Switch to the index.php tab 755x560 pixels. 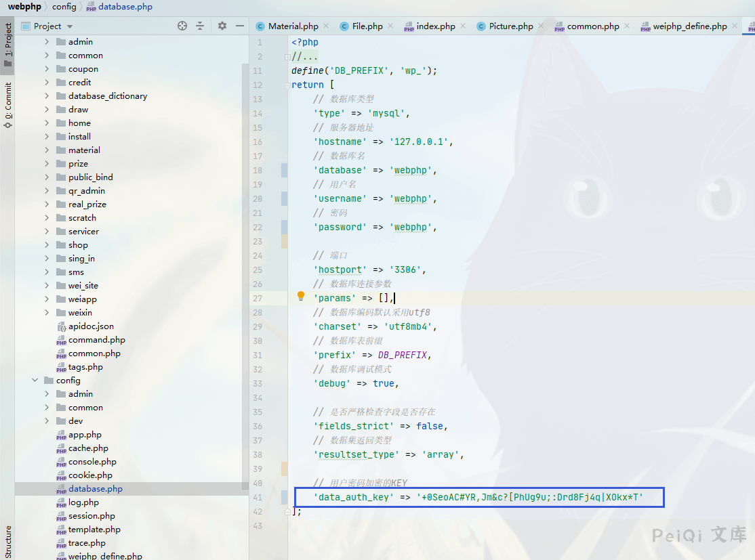(435, 26)
